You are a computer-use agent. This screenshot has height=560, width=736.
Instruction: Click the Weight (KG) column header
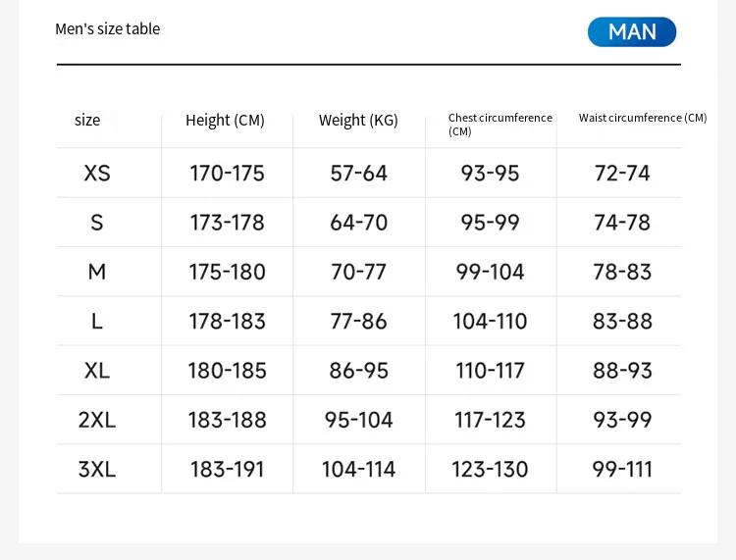click(x=358, y=121)
